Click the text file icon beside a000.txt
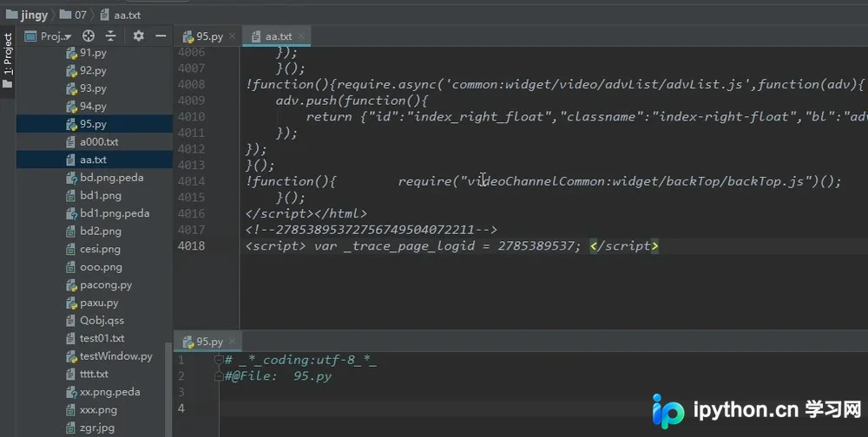868x437 pixels. pos(71,142)
